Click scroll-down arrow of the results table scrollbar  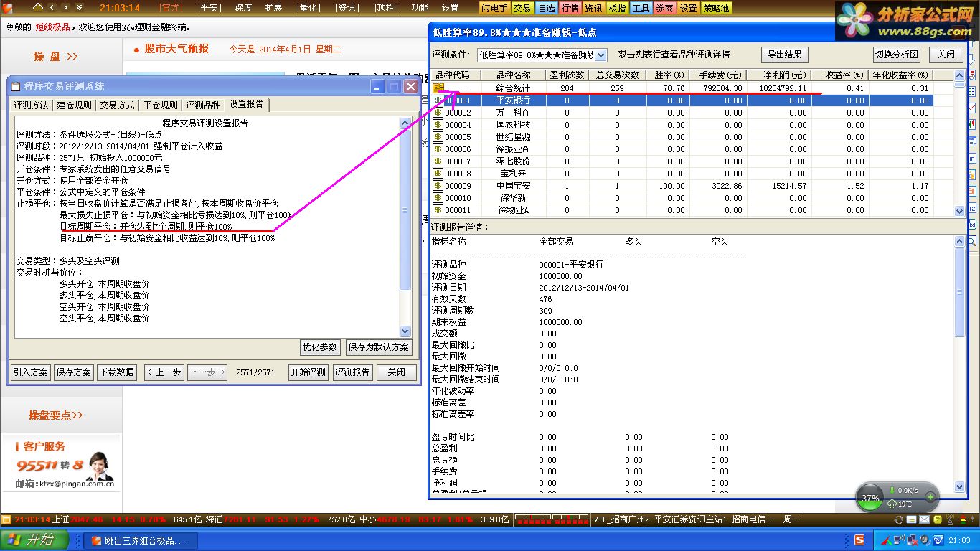coord(960,212)
